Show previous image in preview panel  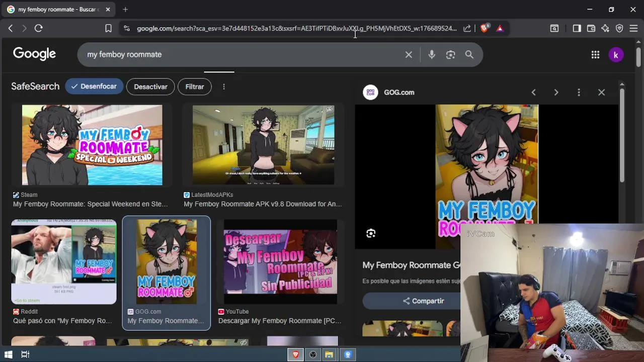tap(533, 93)
